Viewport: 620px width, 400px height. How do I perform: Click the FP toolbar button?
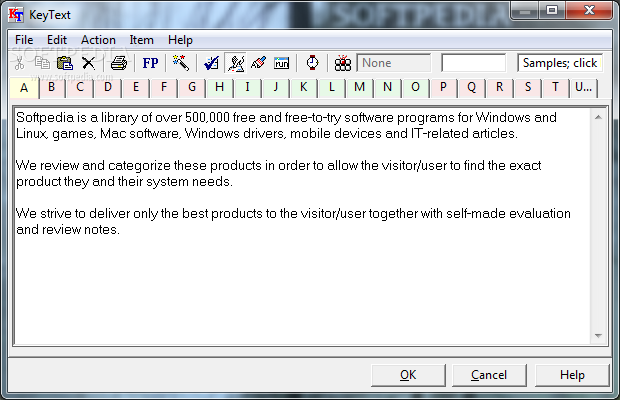tap(150, 63)
